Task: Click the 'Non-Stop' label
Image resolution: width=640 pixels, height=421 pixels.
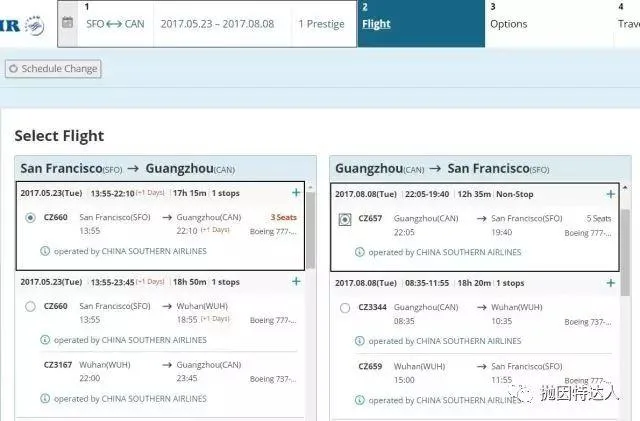Action: (x=515, y=194)
